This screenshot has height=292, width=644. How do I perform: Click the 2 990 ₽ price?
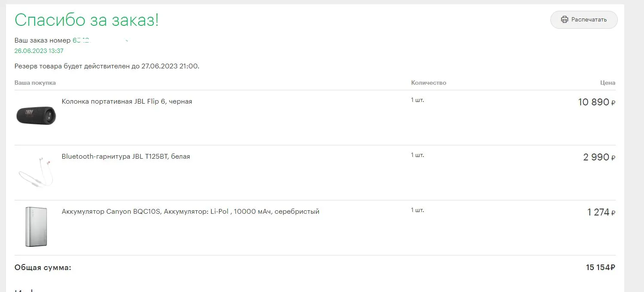599,157
